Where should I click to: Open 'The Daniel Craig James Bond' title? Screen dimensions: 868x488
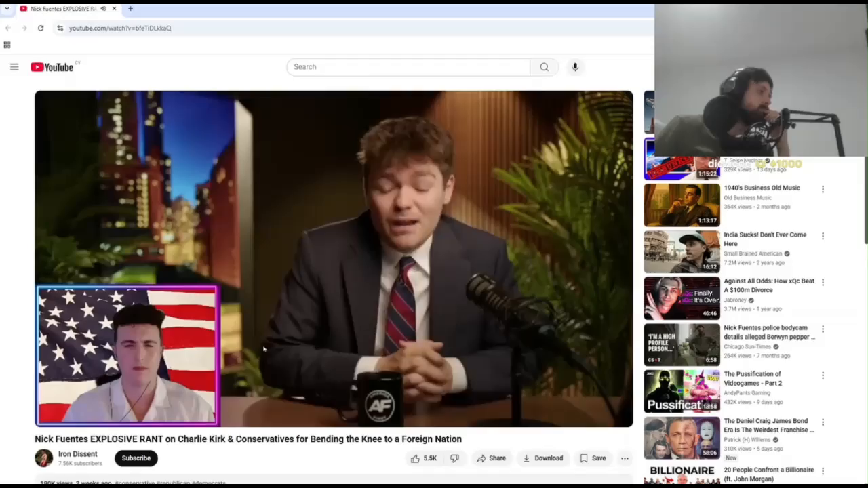click(769, 425)
